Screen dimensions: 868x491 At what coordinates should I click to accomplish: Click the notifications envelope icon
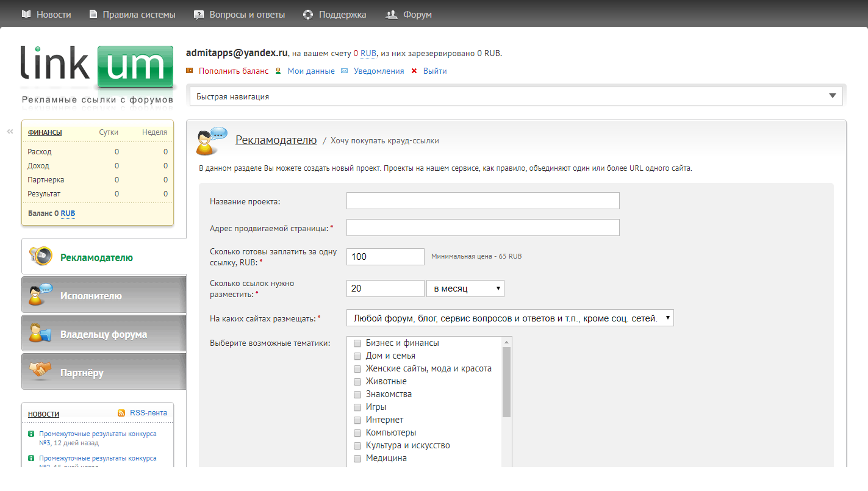tap(345, 71)
